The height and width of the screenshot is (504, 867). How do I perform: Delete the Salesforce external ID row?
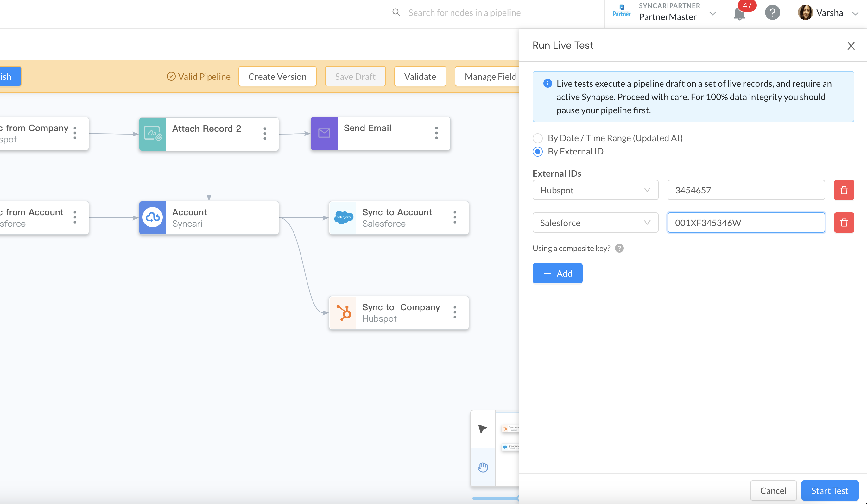844,223
